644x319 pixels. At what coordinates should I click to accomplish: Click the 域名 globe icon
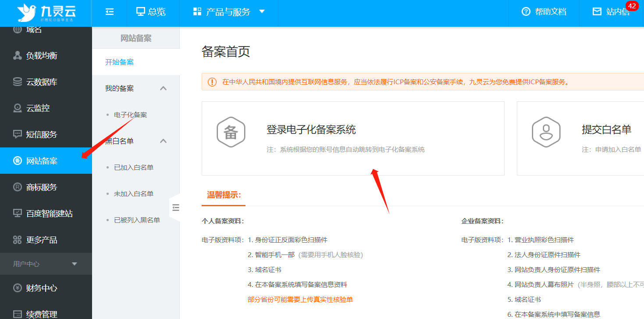coord(18,30)
